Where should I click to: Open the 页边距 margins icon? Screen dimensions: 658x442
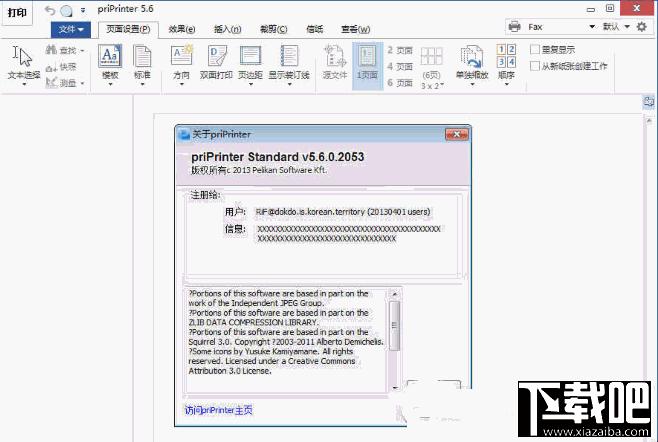point(251,56)
